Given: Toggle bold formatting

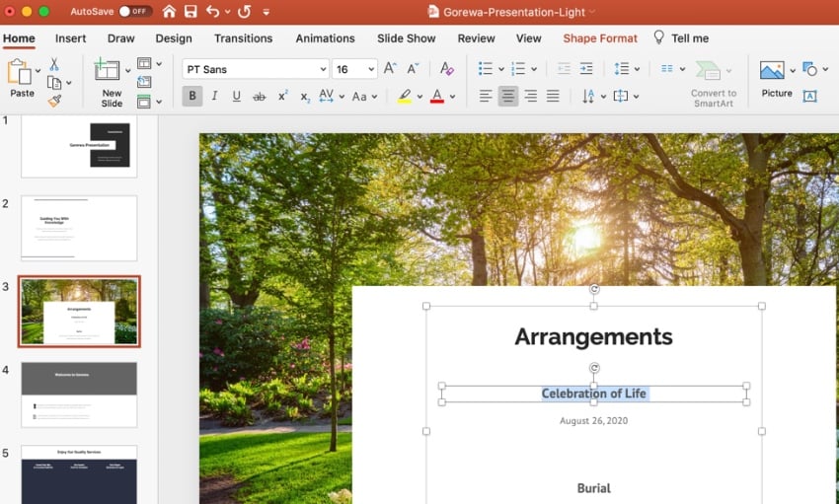Looking at the screenshot, I should [x=192, y=97].
